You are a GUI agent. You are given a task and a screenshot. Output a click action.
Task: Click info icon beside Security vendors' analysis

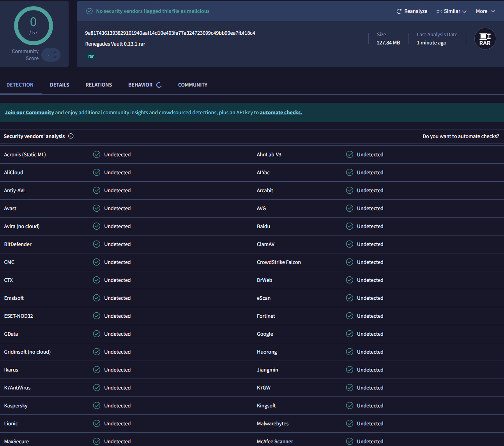(x=71, y=136)
